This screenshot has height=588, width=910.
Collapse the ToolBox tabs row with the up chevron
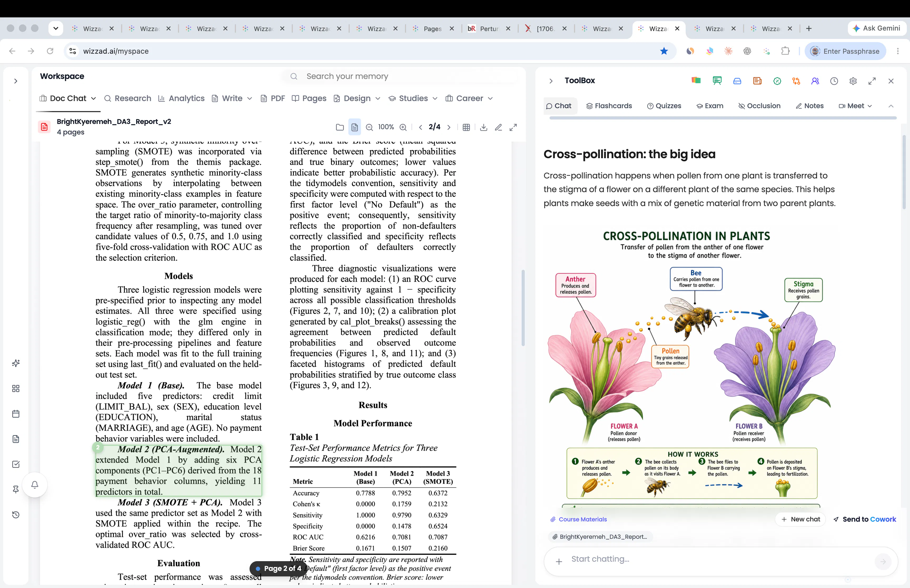[891, 106]
